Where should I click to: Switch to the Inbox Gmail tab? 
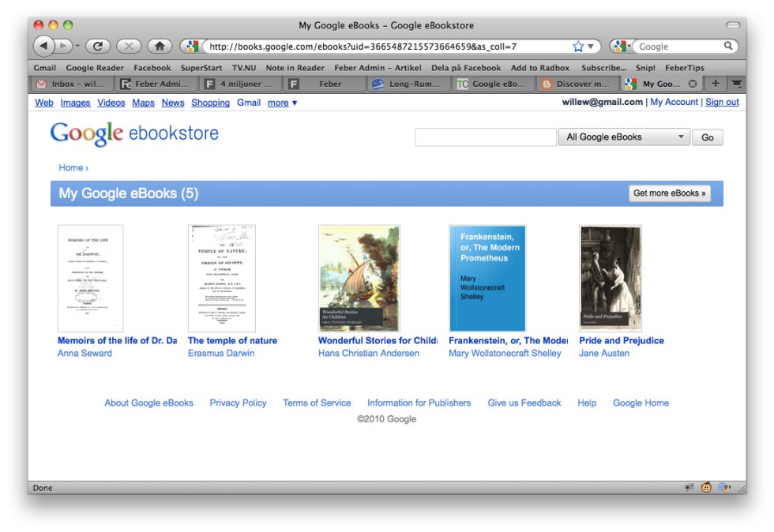point(73,84)
